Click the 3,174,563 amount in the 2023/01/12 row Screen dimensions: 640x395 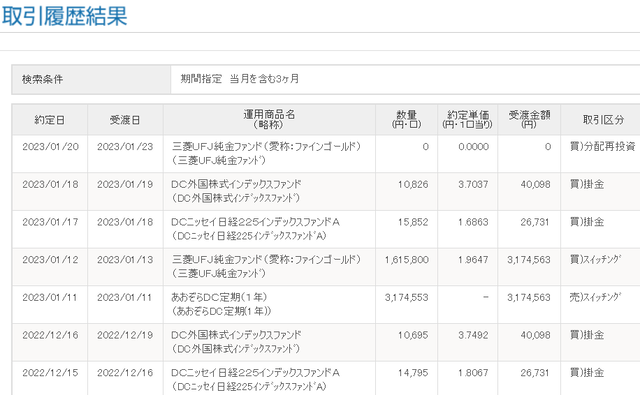pos(529,260)
